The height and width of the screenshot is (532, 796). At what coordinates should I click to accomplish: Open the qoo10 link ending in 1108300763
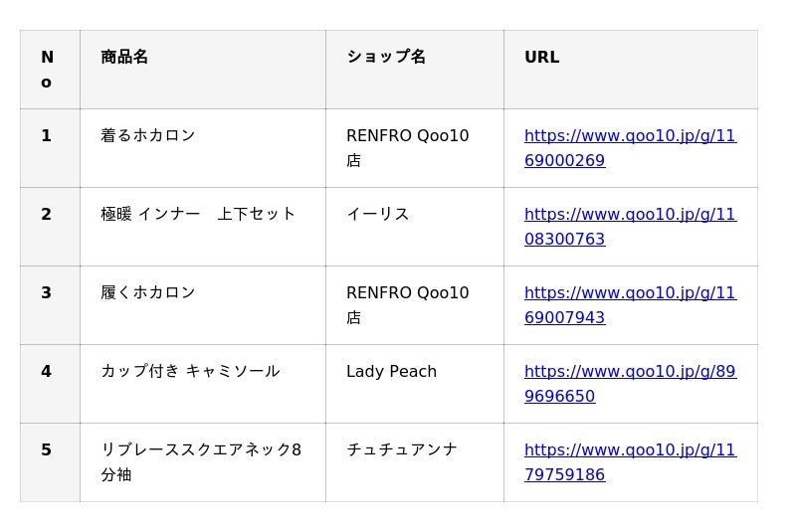(x=630, y=215)
